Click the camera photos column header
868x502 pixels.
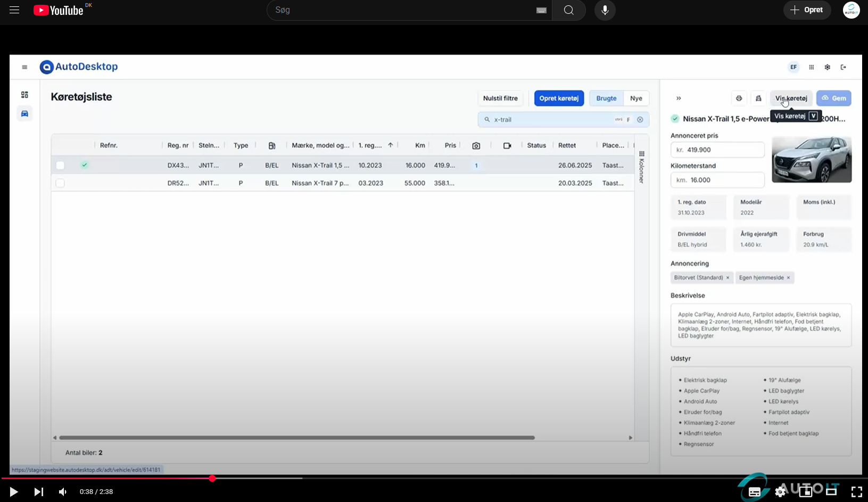pos(476,145)
